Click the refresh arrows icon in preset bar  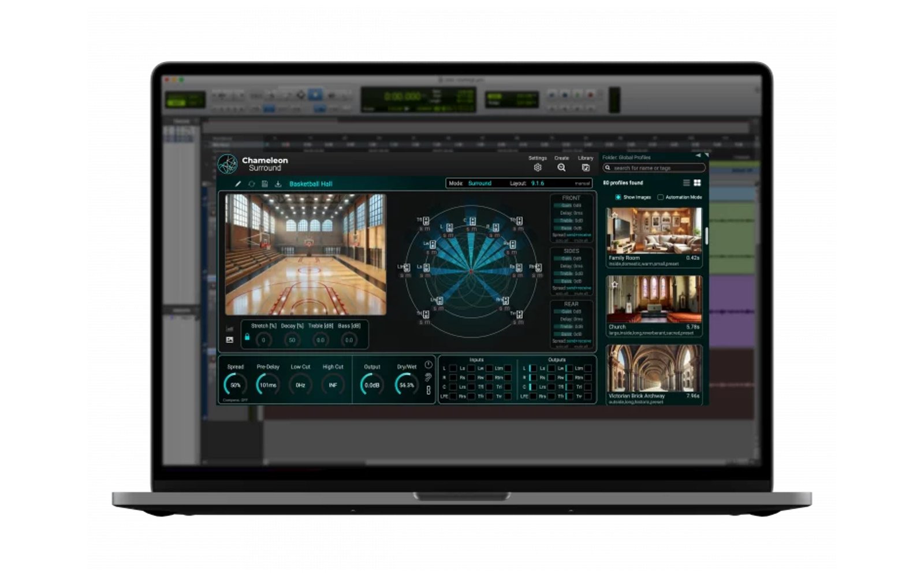(251, 184)
